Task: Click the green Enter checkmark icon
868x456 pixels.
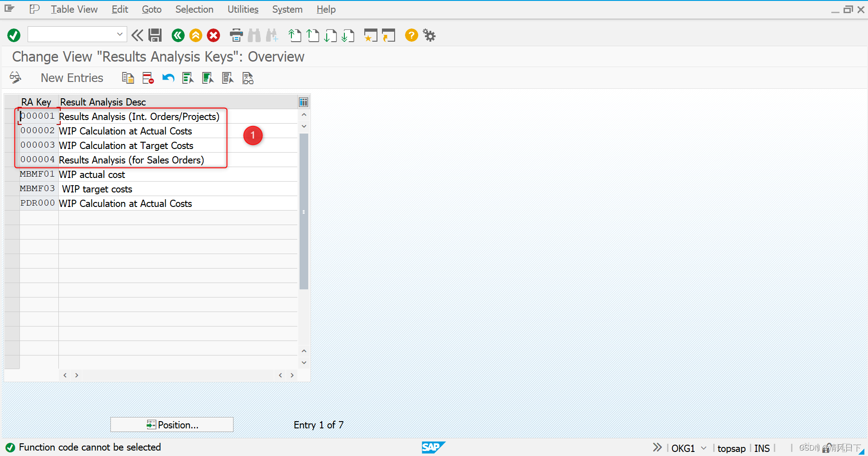Action: pyautogui.click(x=14, y=35)
